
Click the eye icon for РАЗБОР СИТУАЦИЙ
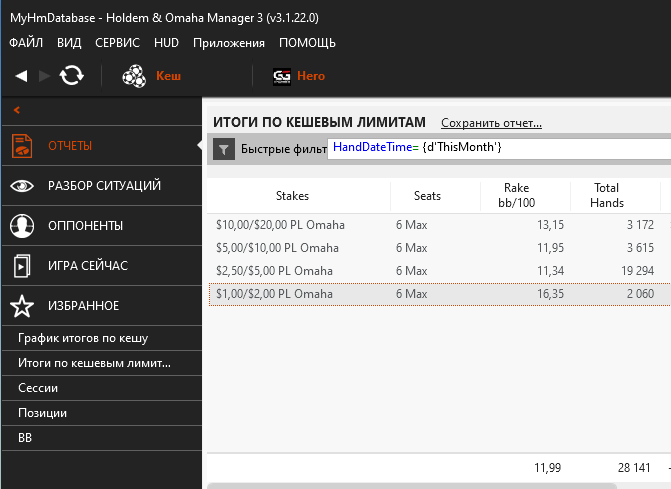pyautogui.click(x=22, y=186)
